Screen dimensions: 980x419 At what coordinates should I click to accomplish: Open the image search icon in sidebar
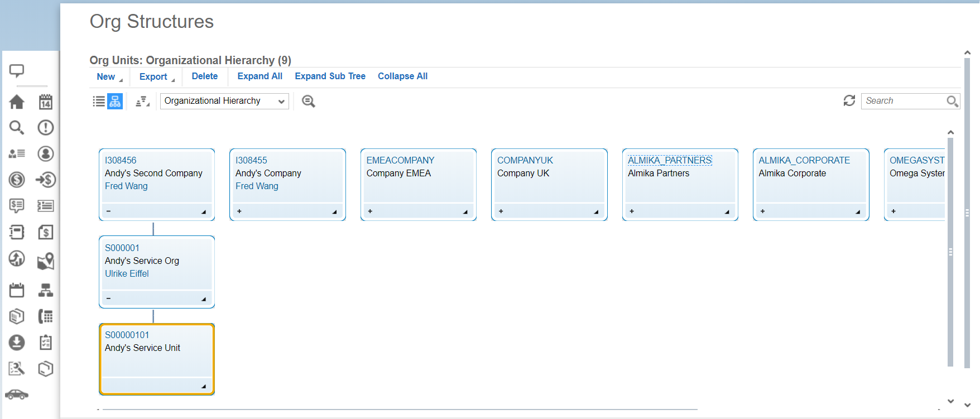pos(17,368)
